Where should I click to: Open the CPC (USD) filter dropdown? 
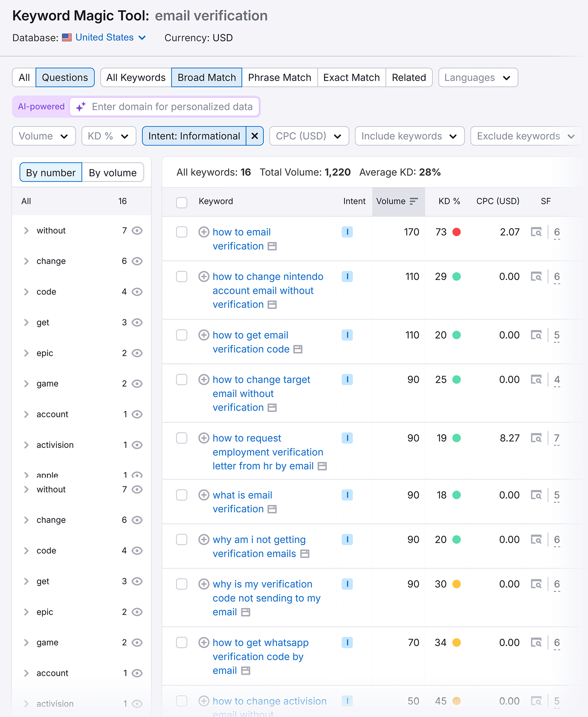point(309,136)
